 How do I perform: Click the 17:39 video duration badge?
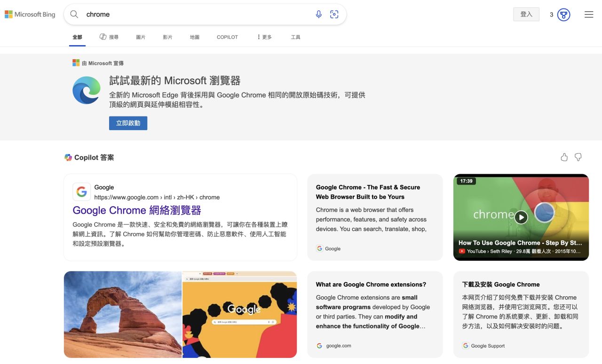point(466,181)
